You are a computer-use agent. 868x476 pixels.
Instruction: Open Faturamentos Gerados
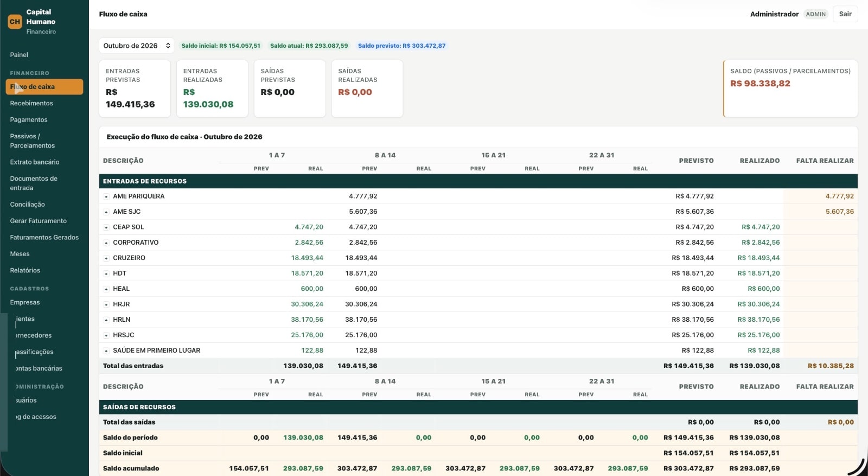(44, 238)
